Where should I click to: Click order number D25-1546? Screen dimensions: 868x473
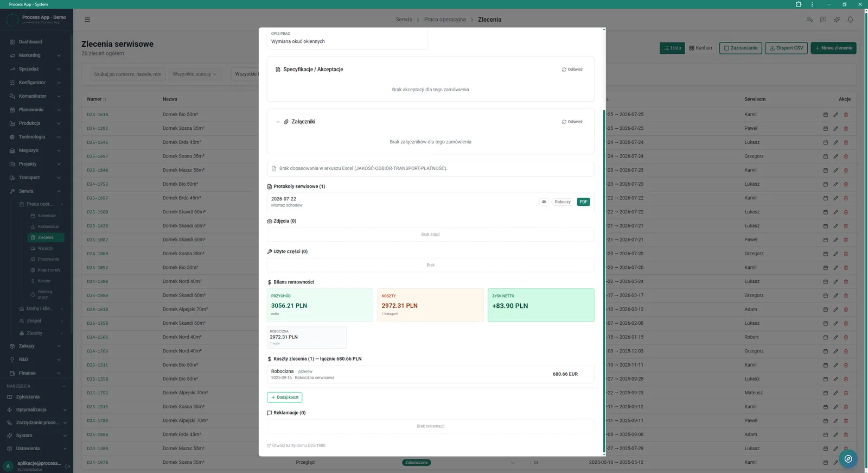point(98,142)
